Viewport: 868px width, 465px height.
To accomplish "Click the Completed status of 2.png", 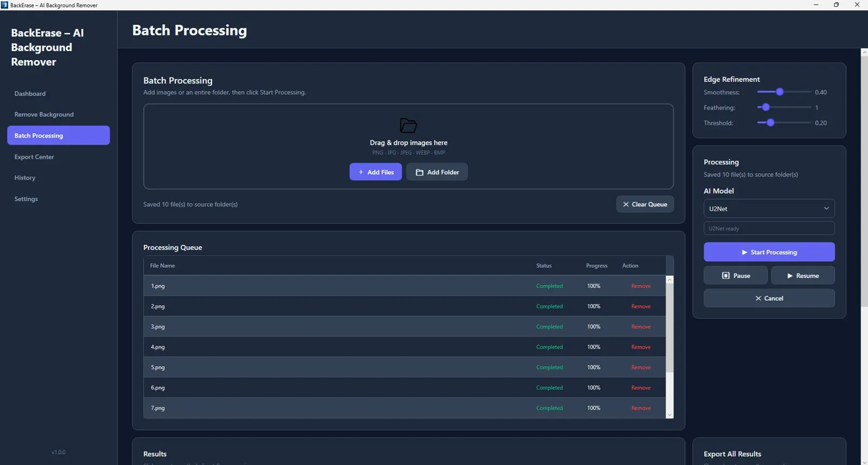I will coord(549,306).
